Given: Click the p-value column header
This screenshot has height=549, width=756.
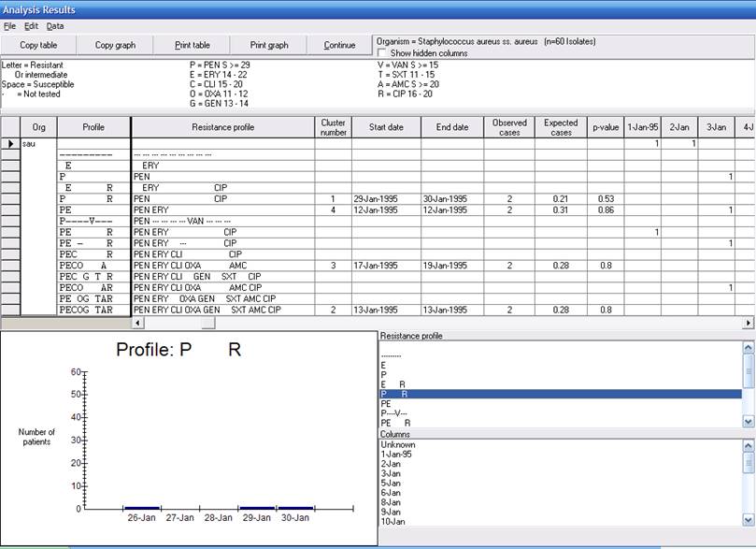Looking at the screenshot, I should click(605, 127).
